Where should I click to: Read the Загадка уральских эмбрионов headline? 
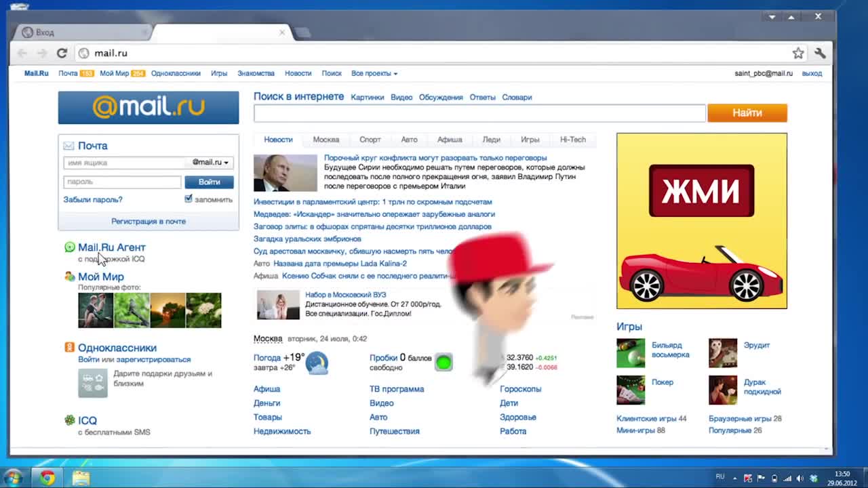click(307, 239)
